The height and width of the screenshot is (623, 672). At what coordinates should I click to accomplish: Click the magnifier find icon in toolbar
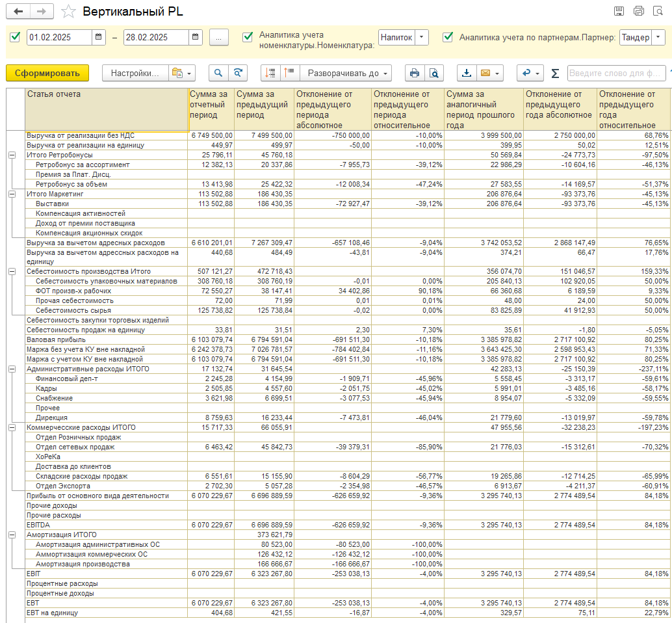point(218,73)
